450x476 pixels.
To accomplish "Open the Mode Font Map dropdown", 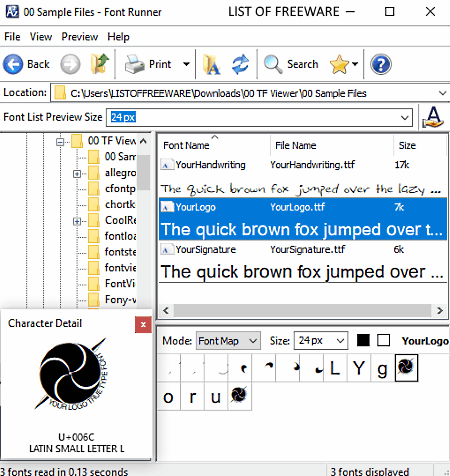I will click(x=228, y=341).
